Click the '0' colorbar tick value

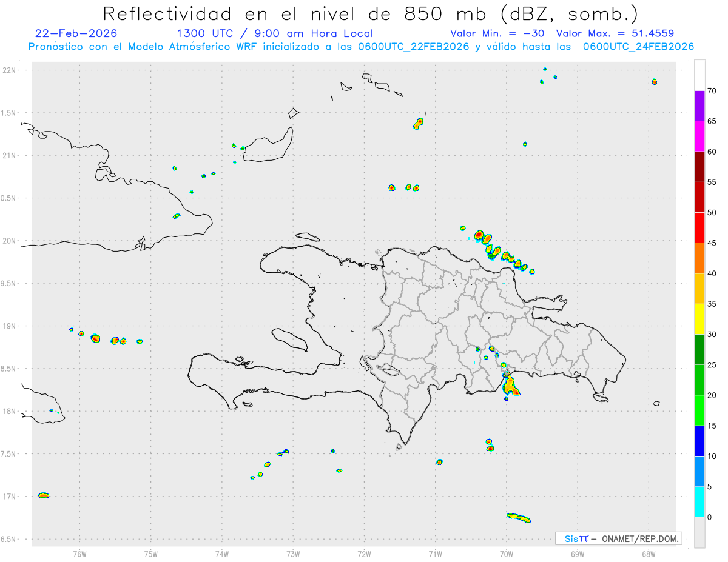(709, 517)
